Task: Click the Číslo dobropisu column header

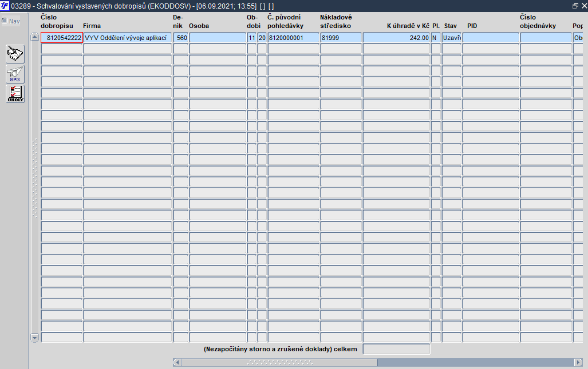Action: [x=57, y=21]
